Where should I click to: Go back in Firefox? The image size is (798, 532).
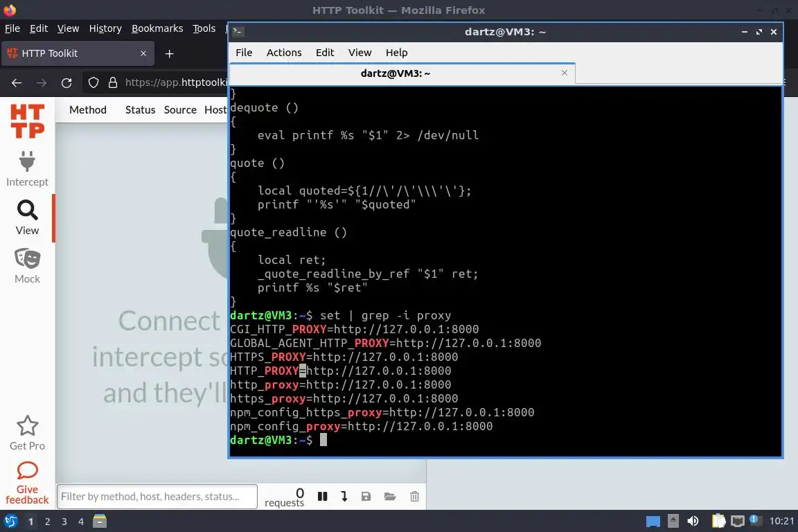[17, 83]
